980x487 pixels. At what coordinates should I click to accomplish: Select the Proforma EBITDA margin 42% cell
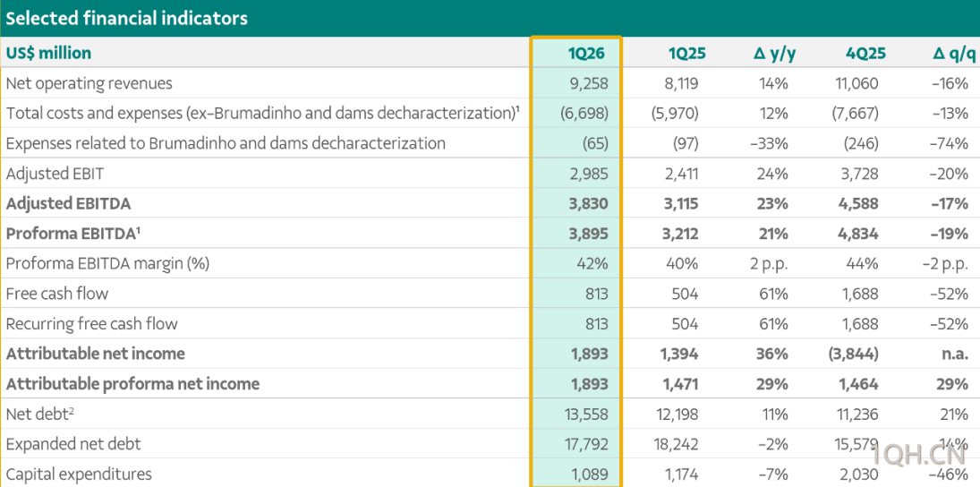click(592, 264)
